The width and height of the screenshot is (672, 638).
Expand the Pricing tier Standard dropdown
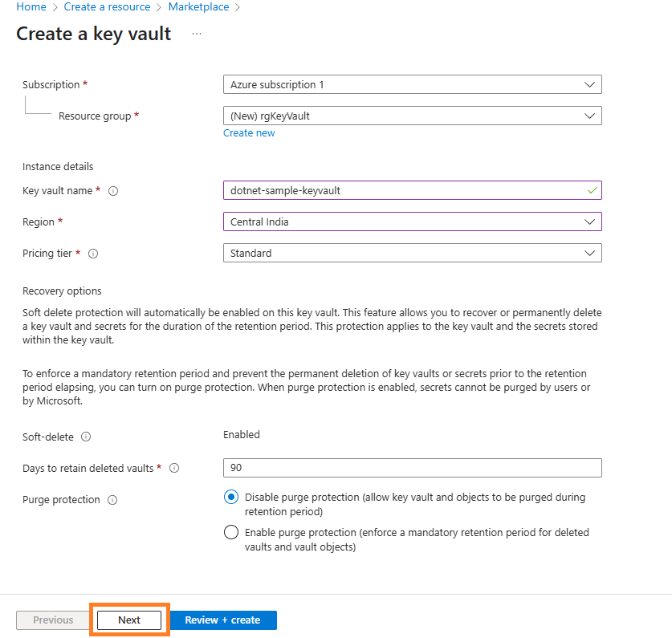point(412,253)
